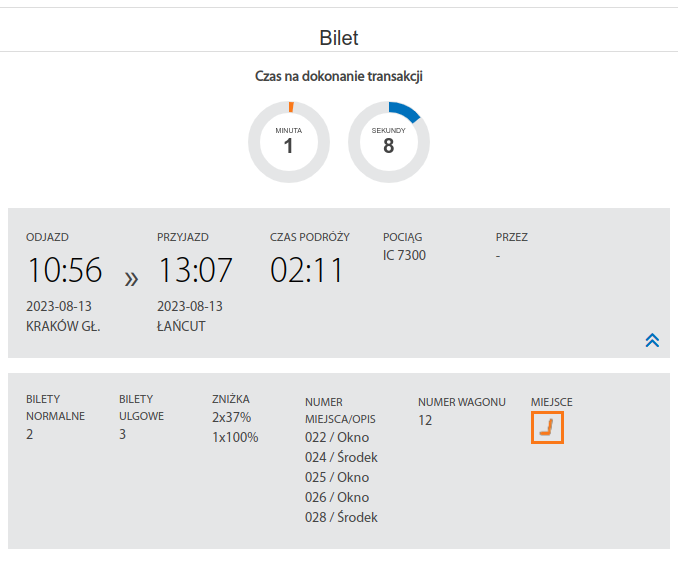
Task: Click the travel time 02:11
Action: tap(307, 270)
